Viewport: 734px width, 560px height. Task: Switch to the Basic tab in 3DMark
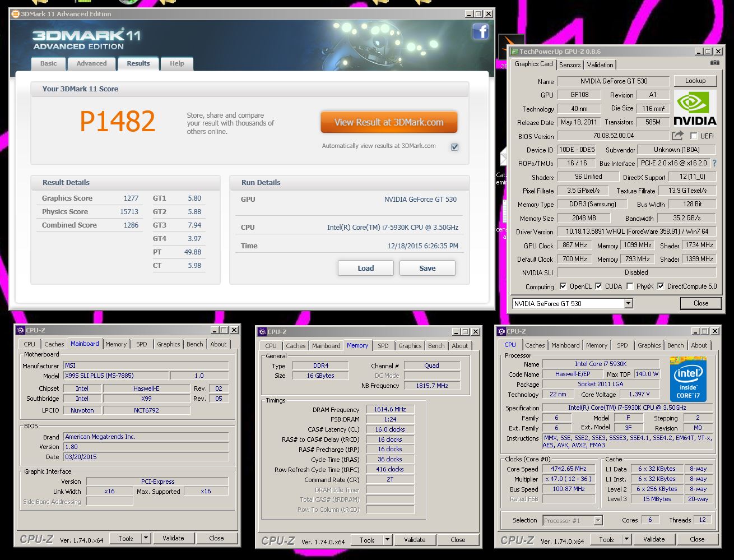[49, 63]
